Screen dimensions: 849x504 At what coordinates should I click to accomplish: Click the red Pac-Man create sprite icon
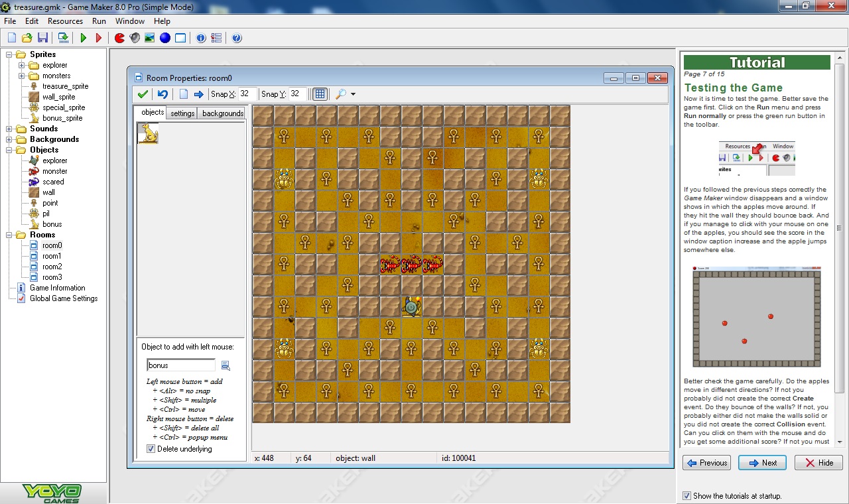pyautogui.click(x=119, y=38)
